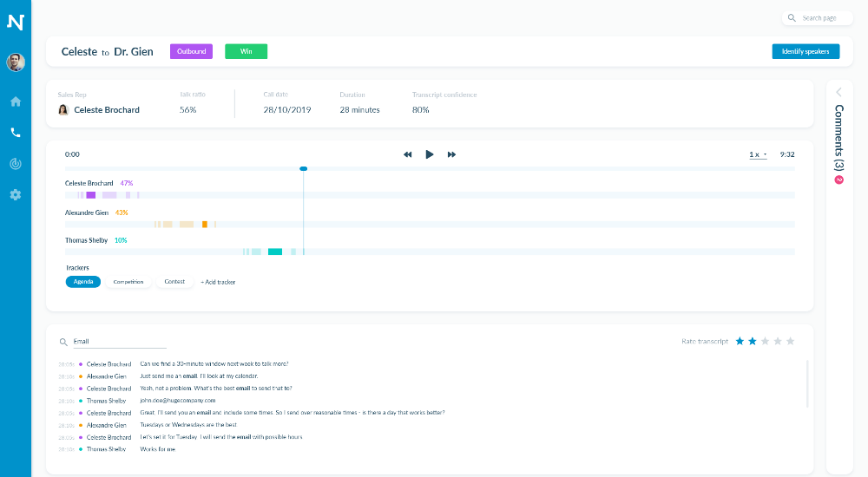Fast forward the call recording
Screen dimensions: 868x477
coord(451,154)
